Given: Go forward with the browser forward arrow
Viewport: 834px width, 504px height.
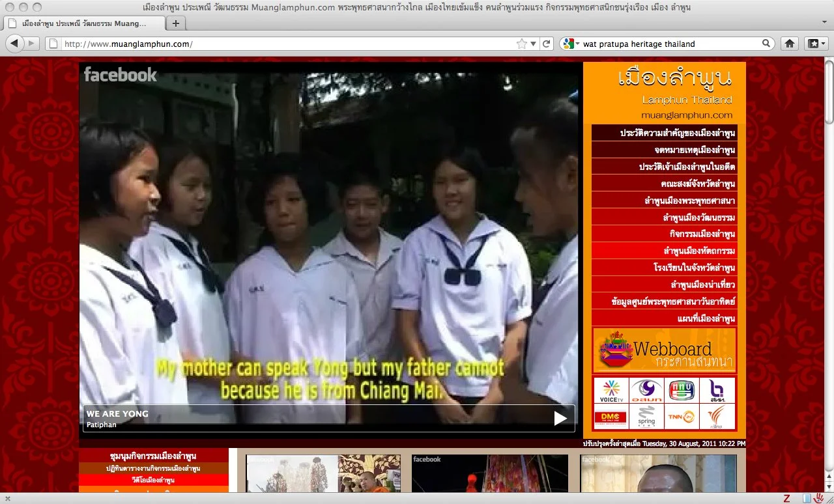Looking at the screenshot, I should pos(32,44).
